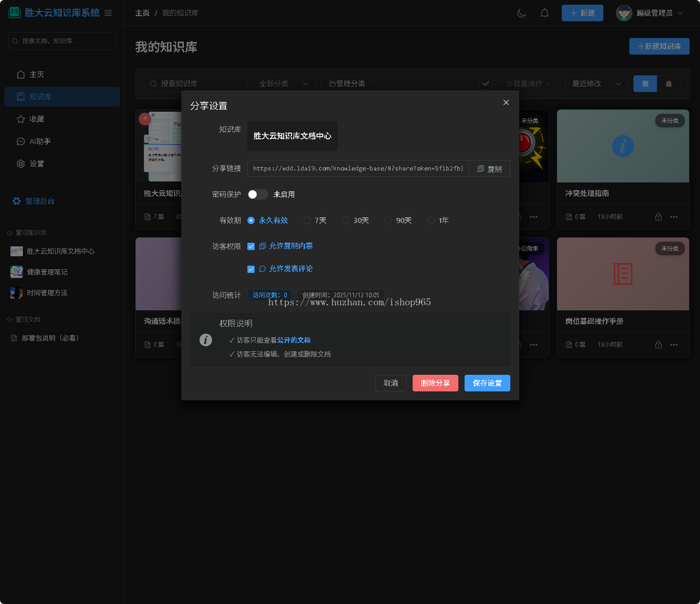
Task: Open the 最近修改 sort dropdown
Action: tap(597, 83)
